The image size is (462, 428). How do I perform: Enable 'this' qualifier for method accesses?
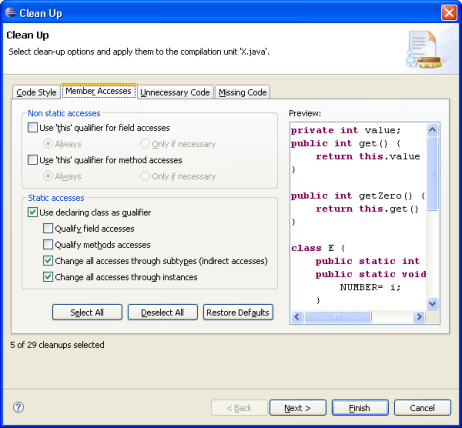coord(33,160)
